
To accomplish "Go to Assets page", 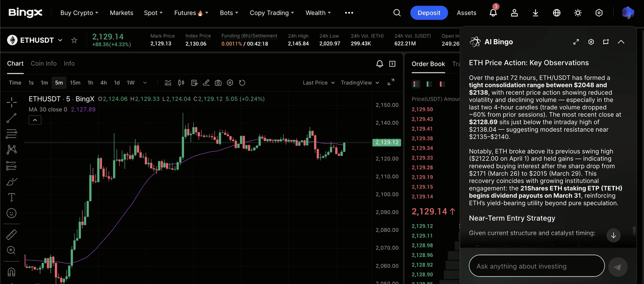I will tap(466, 13).
